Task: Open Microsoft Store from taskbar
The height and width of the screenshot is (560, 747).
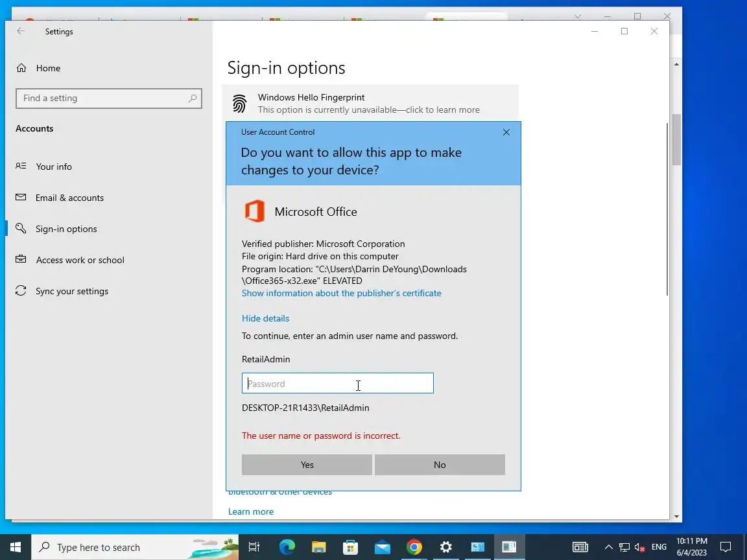Action: 351,547
